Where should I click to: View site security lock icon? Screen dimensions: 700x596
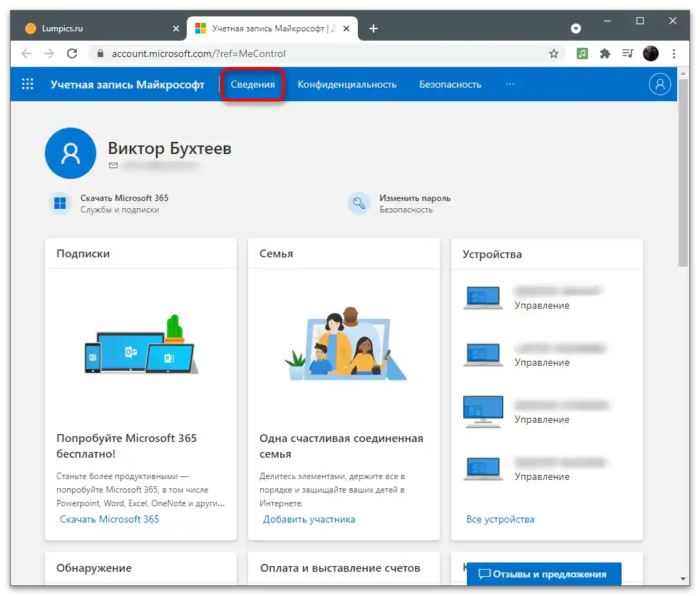click(101, 53)
